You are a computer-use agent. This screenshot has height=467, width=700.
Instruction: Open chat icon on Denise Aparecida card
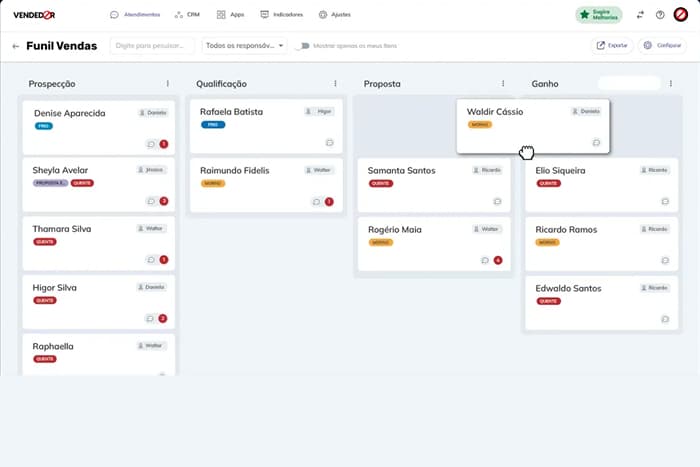(151, 144)
